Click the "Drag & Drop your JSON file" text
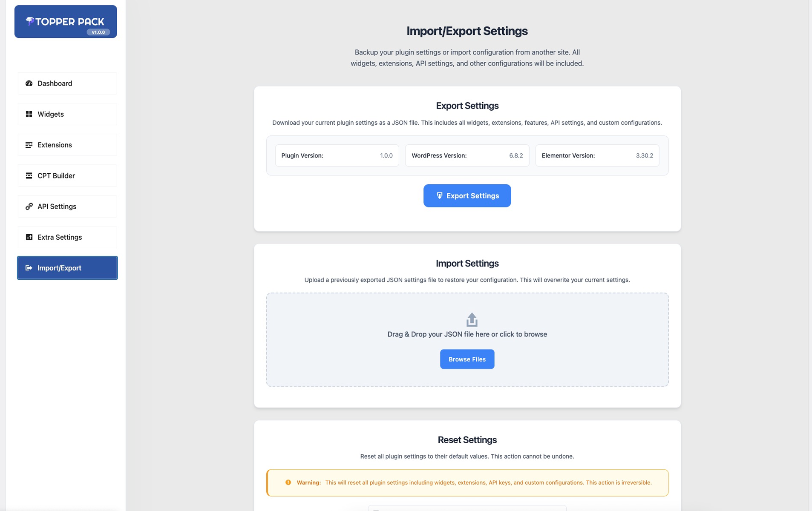This screenshot has height=511, width=812. (x=467, y=334)
